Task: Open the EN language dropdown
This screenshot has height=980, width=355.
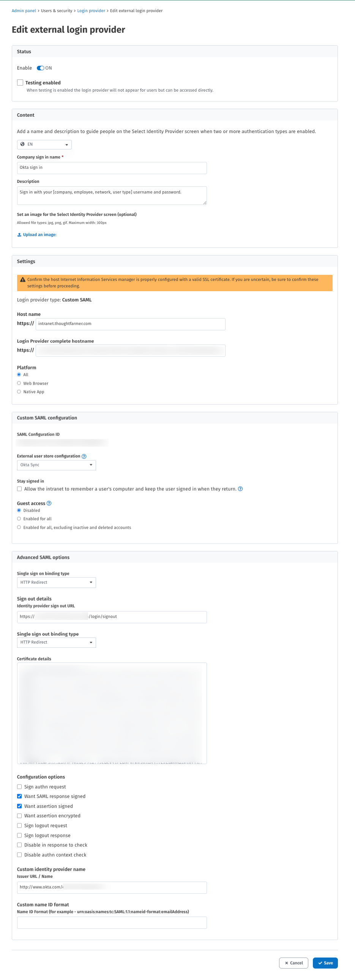Action: click(x=44, y=144)
